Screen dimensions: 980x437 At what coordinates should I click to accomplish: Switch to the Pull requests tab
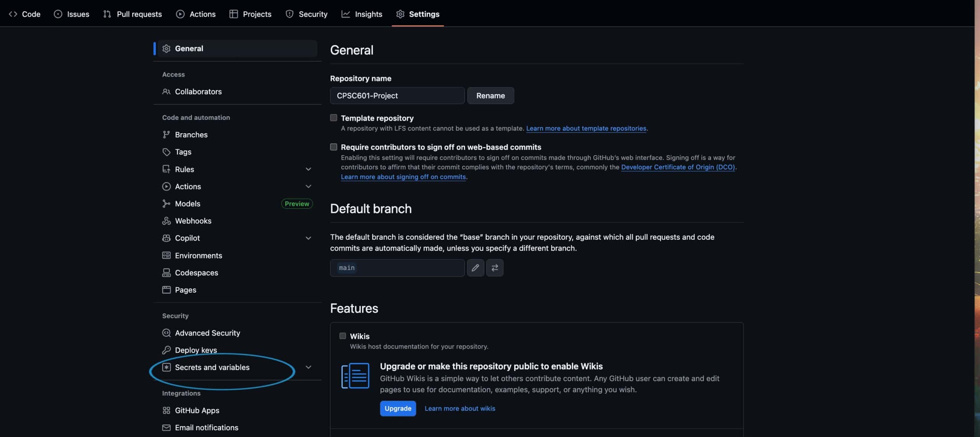[132, 14]
